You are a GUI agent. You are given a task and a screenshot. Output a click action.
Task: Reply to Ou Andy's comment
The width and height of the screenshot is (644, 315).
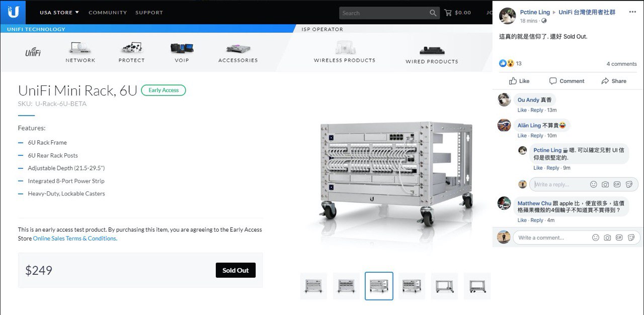pos(537,110)
